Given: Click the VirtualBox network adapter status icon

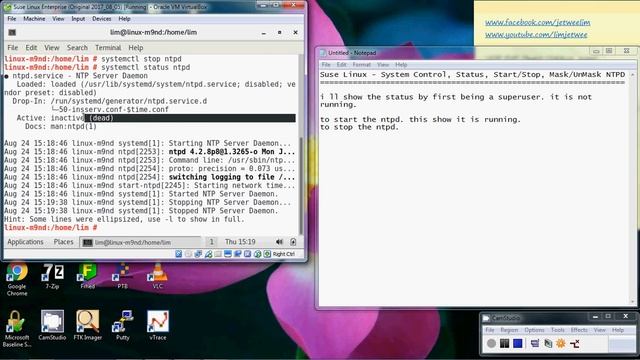Looking at the screenshot, I should [x=198, y=254].
